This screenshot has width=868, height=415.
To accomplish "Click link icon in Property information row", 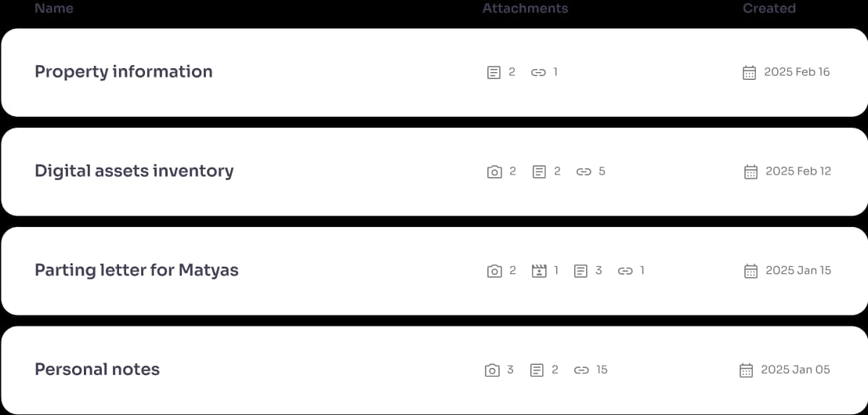I will [538, 73].
